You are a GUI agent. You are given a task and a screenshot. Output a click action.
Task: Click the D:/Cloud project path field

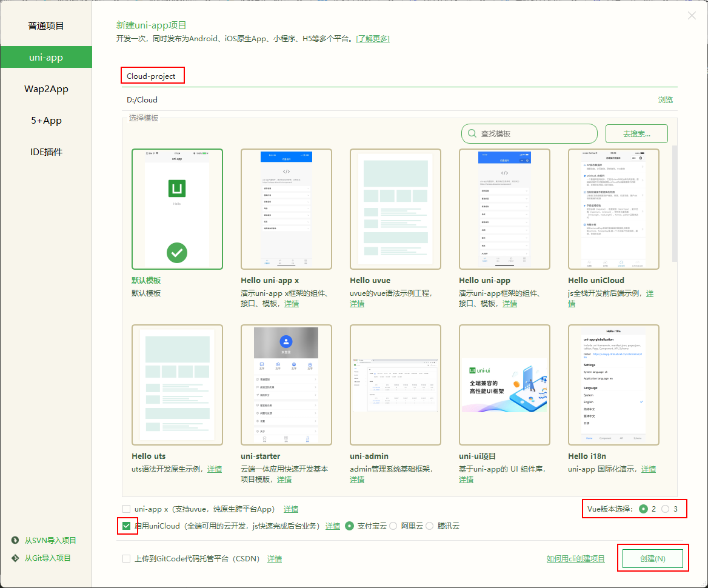[x=389, y=100]
